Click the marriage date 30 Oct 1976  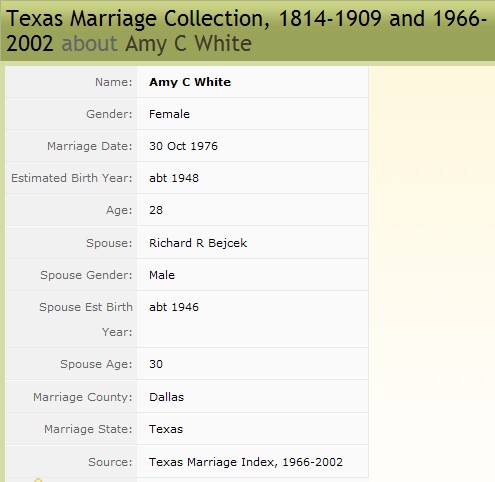pyautogui.click(x=183, y=146)
